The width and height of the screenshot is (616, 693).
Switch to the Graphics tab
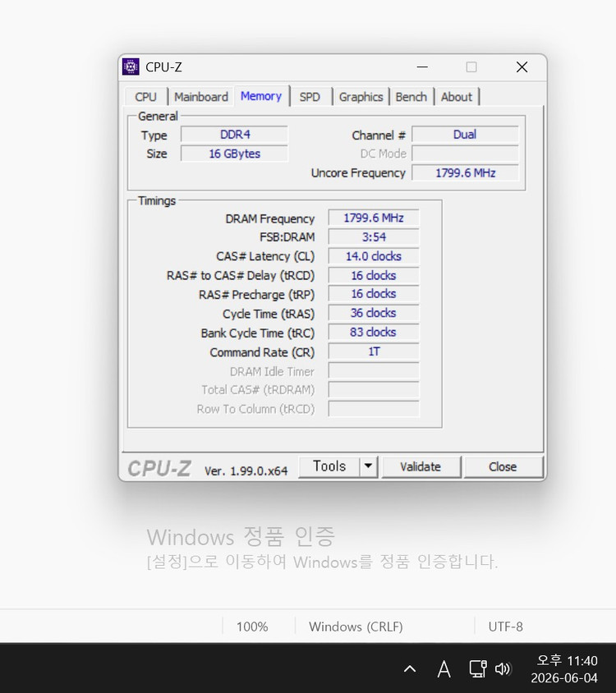(361, 97)
